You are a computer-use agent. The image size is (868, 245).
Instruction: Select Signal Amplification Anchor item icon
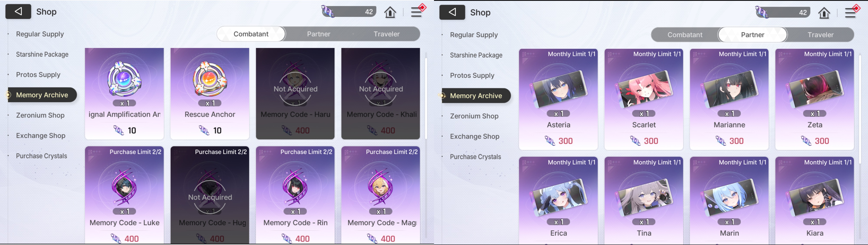pos(124,79)
